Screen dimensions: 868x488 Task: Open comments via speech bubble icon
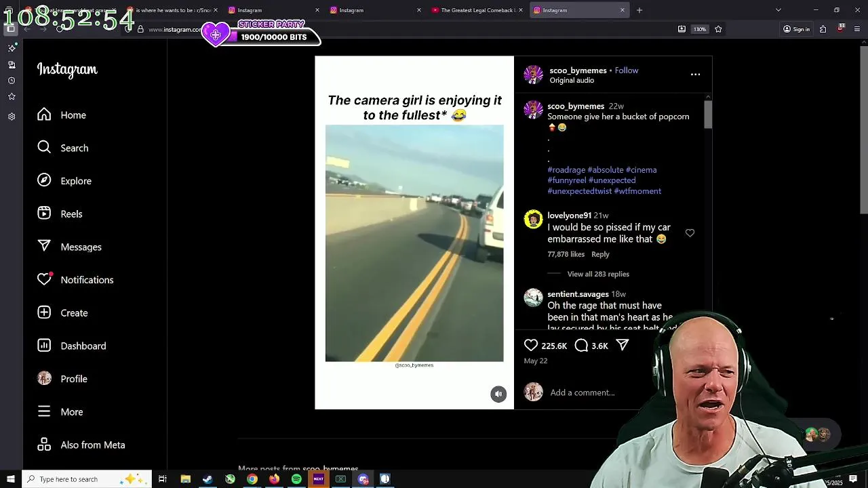pos(581,346)
